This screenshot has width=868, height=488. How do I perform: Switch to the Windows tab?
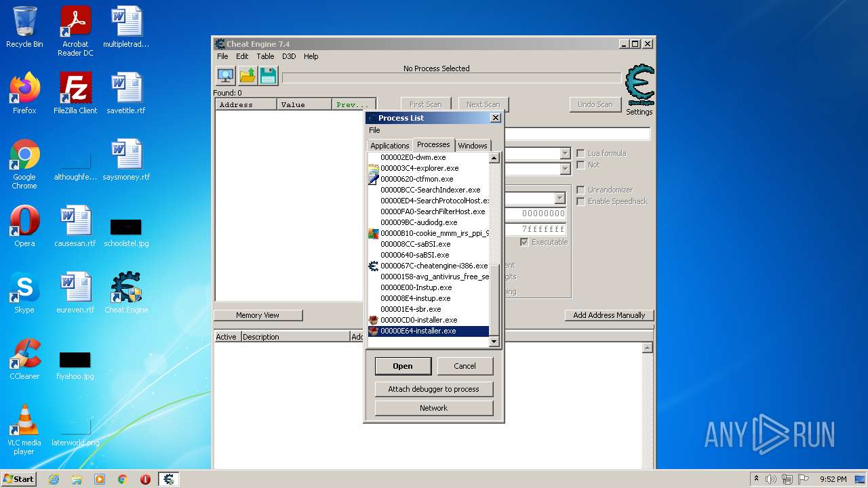click(472, 146)
